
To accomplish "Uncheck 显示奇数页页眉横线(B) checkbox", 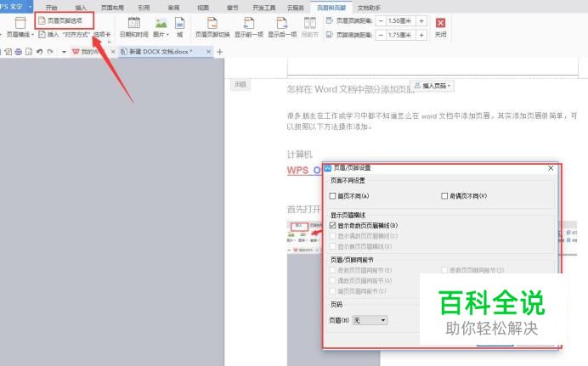I will click(x=332, y=225).
